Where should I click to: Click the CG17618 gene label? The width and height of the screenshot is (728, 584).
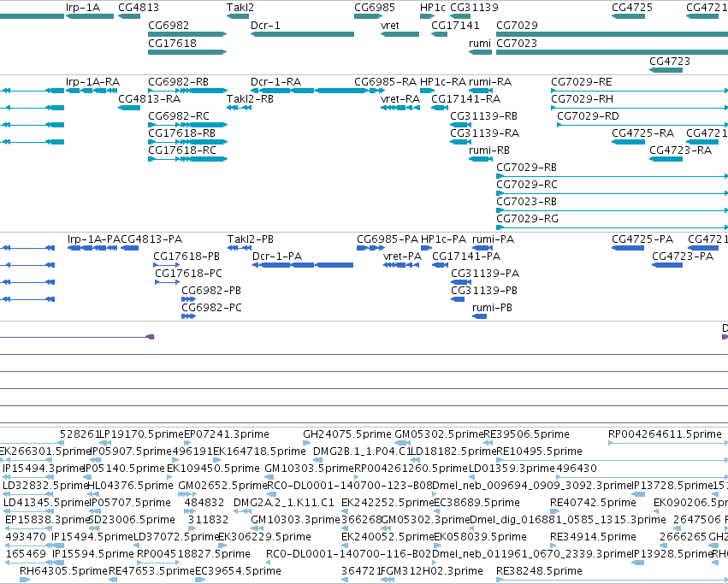172,43
